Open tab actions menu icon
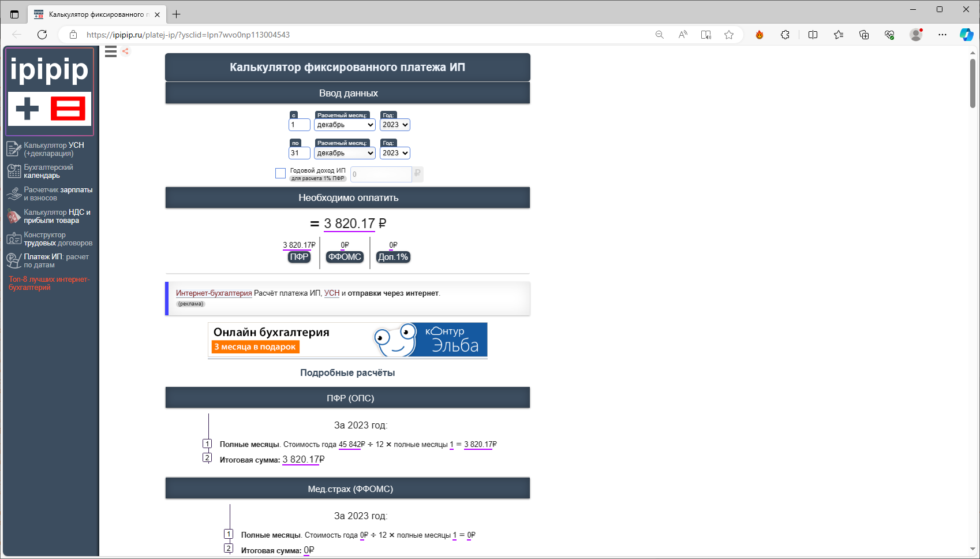The width and height of the screenshot is (980, 559). [14, 14]
